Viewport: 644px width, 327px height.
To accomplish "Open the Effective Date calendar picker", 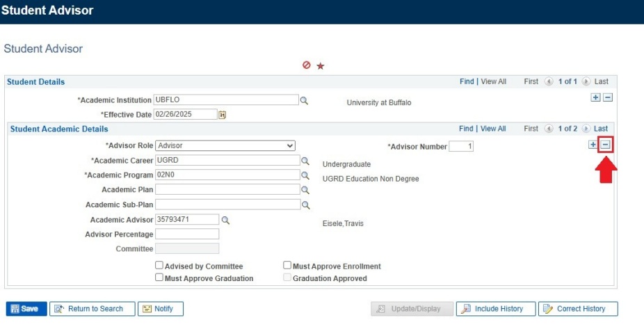I will click(x=222, y=115).
